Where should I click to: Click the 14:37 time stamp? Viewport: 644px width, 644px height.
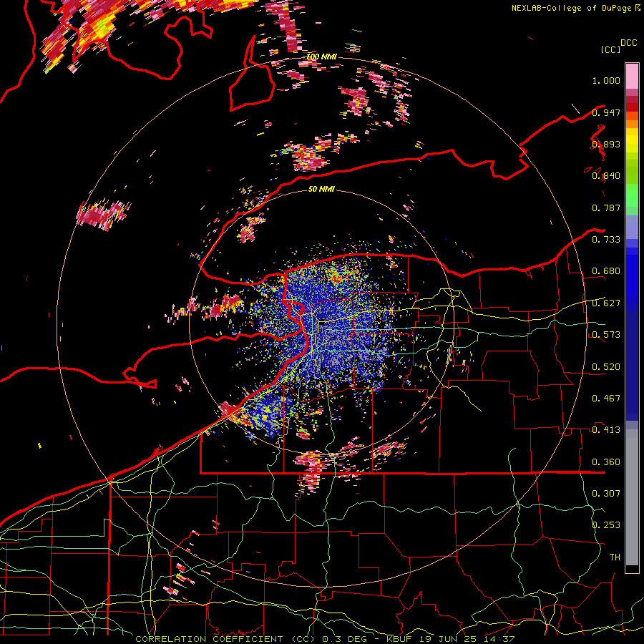[x=499, y=639]
